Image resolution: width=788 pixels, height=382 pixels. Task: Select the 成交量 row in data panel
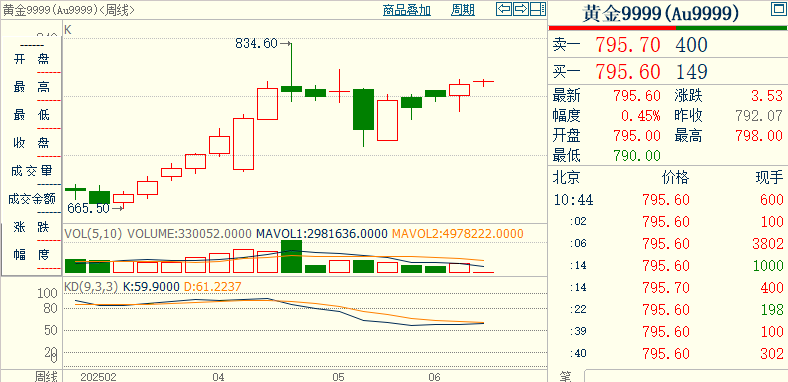32,171
